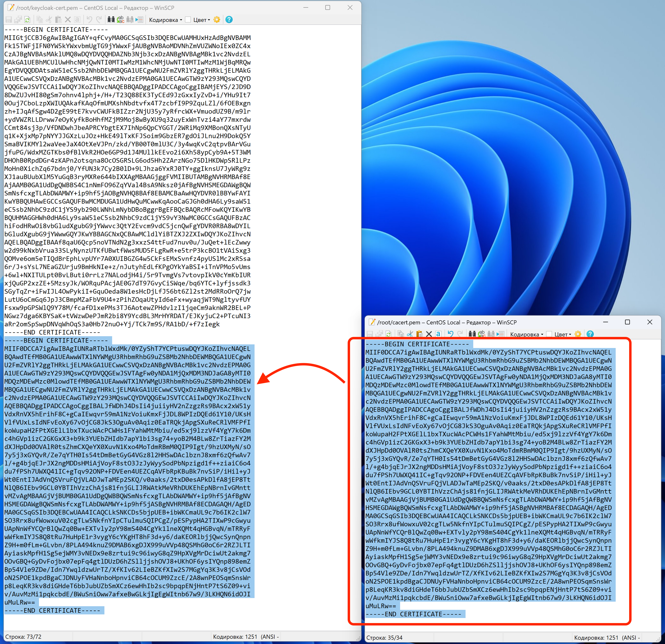Click Delete X icon in cacert.pem editor
This screenshot has width=665, height=644.
pos(429,334)
